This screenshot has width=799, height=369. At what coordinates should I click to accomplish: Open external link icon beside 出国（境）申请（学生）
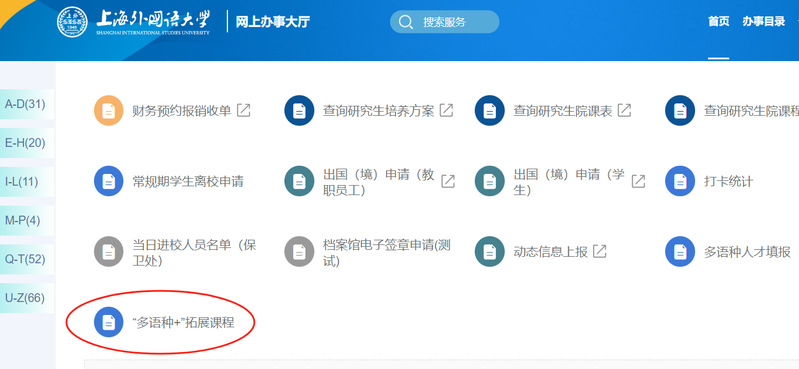(x=638, y=181)
